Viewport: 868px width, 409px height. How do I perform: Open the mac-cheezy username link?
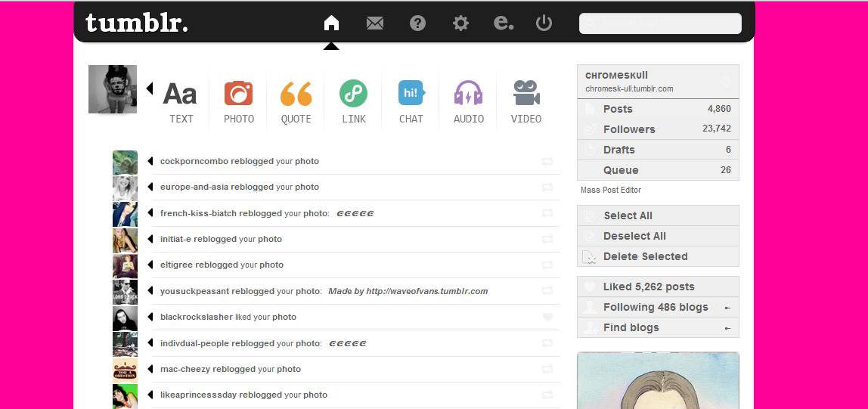click(x=185, y=369)
